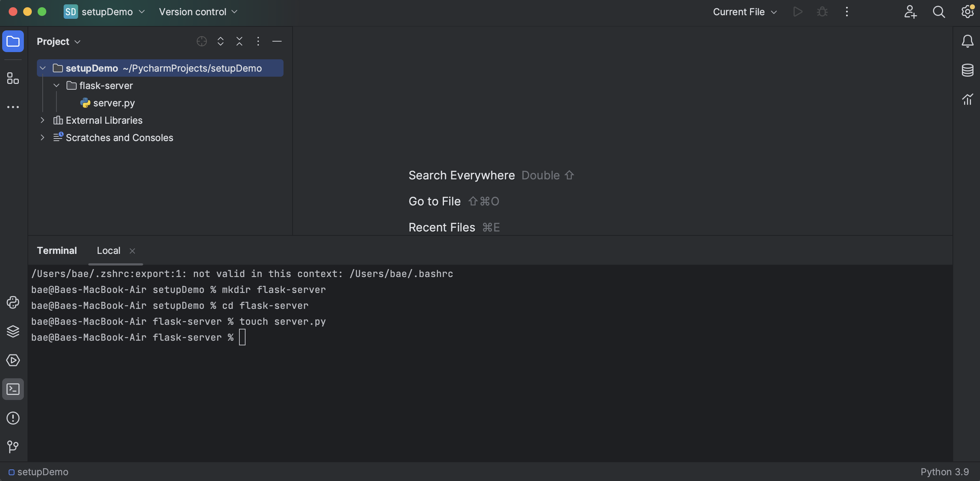This screenshot has width=980, height=481.
Task: Open the Current File run configuration dropdown
Action: 744,12
